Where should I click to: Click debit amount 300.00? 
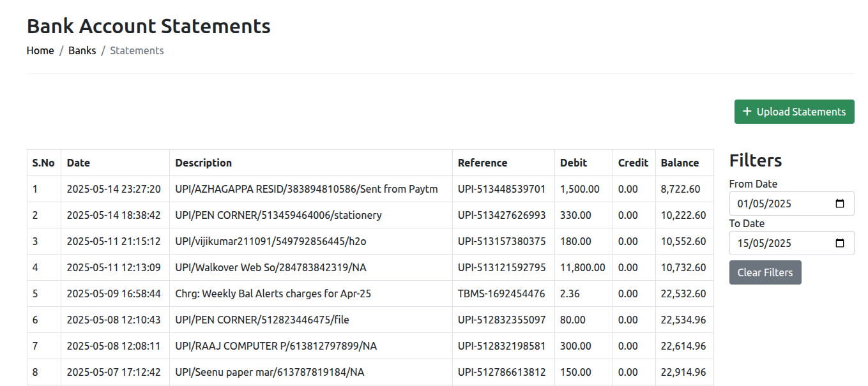click(575, 346)
